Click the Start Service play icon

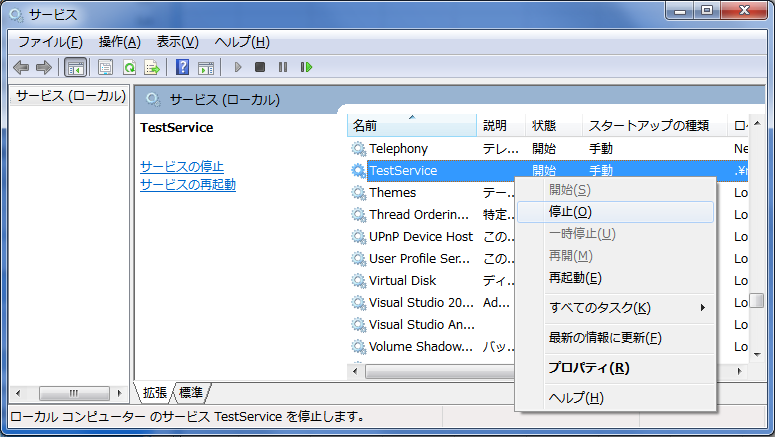pos(238,67)
